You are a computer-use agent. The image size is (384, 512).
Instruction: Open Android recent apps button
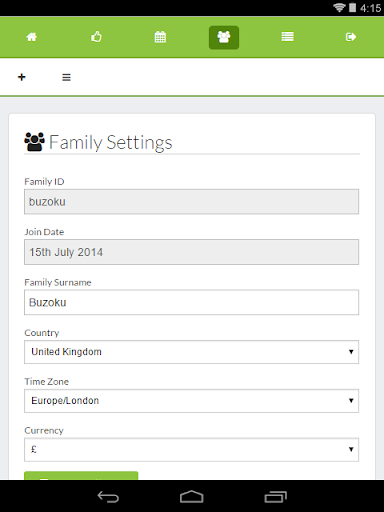pos(276,497)
